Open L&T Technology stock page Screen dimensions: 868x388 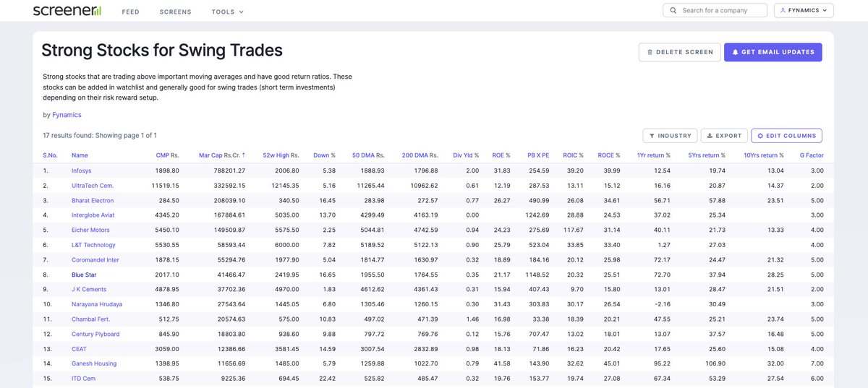[x=93, y=245]
